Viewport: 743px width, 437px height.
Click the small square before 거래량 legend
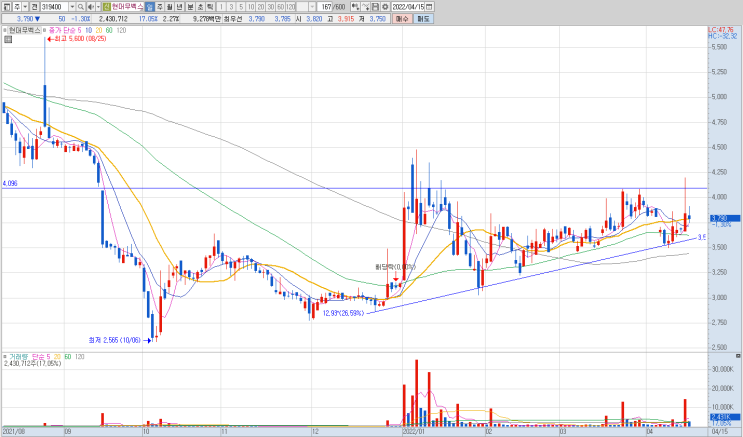(5, 356)
